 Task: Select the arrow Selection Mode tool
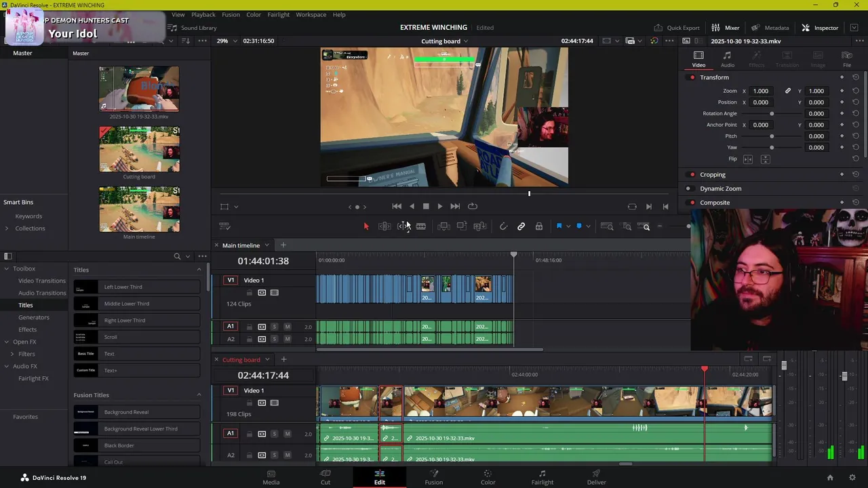pos(366,226)
